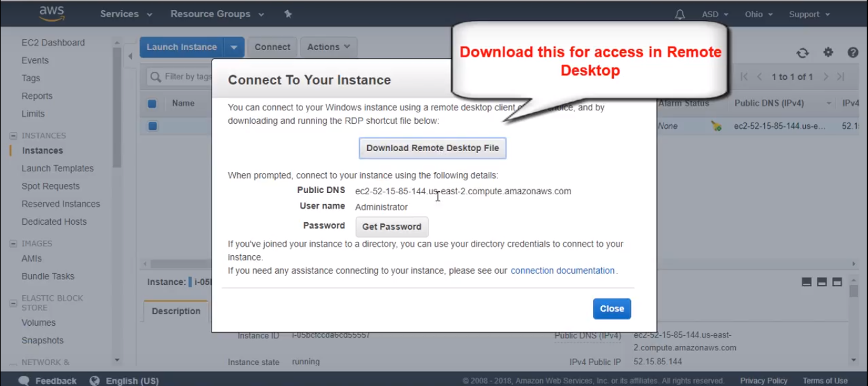Open the ASD account menu
This screenshot has width=868, height=386.
tap(715, 14)
